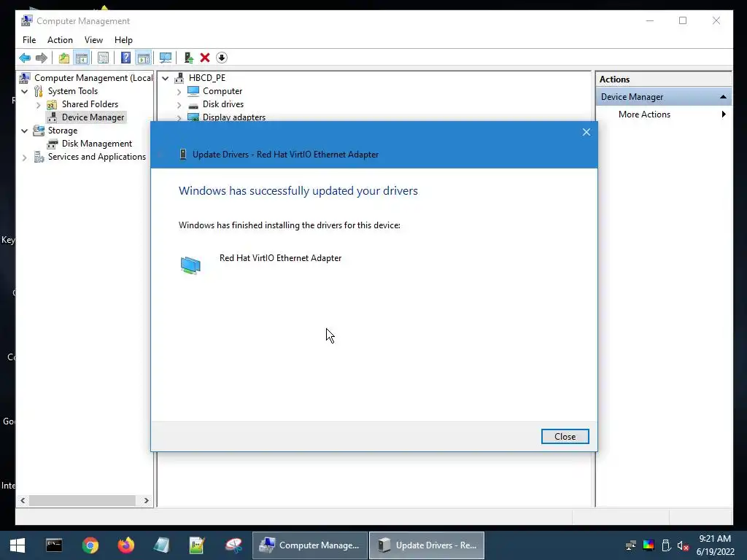Click the left scroll arrow of console tree
Image resolution: width=747 pixels, height=560 pixels.
(x=23, y=500)
